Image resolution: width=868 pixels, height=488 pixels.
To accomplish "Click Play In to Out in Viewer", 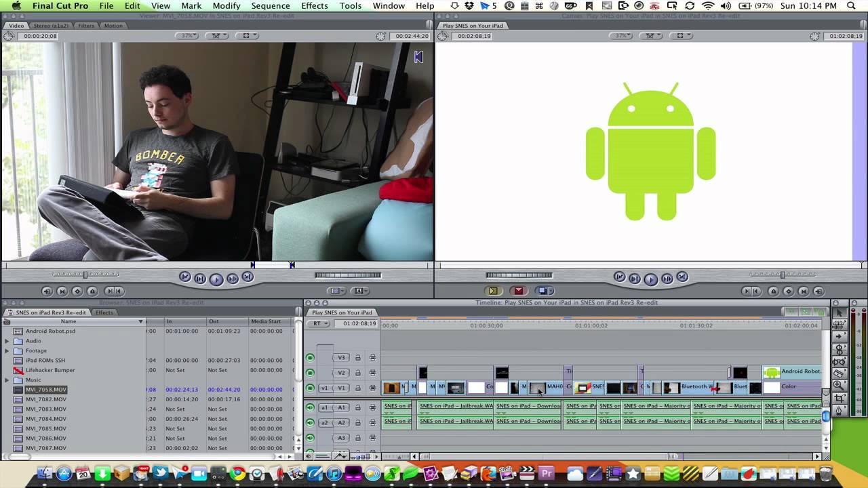I will pos(200,279).
